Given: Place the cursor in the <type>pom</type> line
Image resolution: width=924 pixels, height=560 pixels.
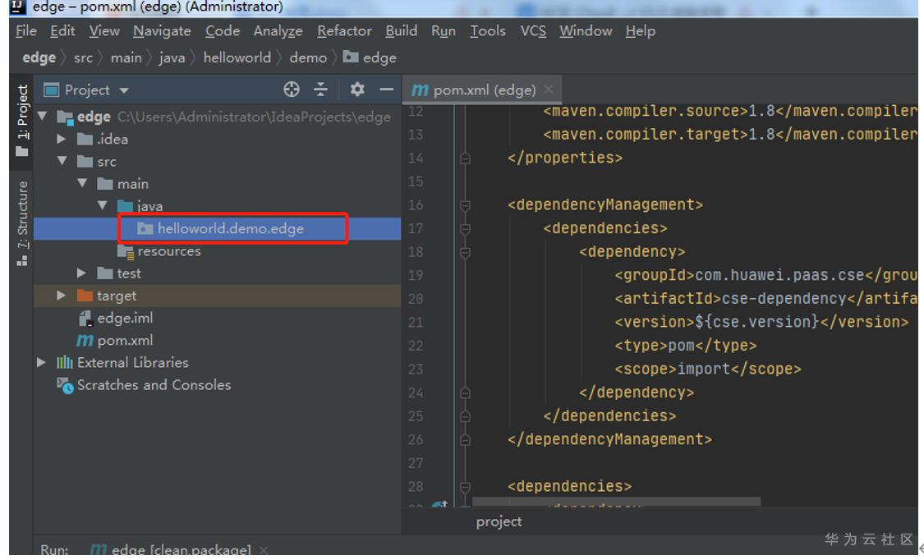Looking at the screenshot, I should 685,346.
